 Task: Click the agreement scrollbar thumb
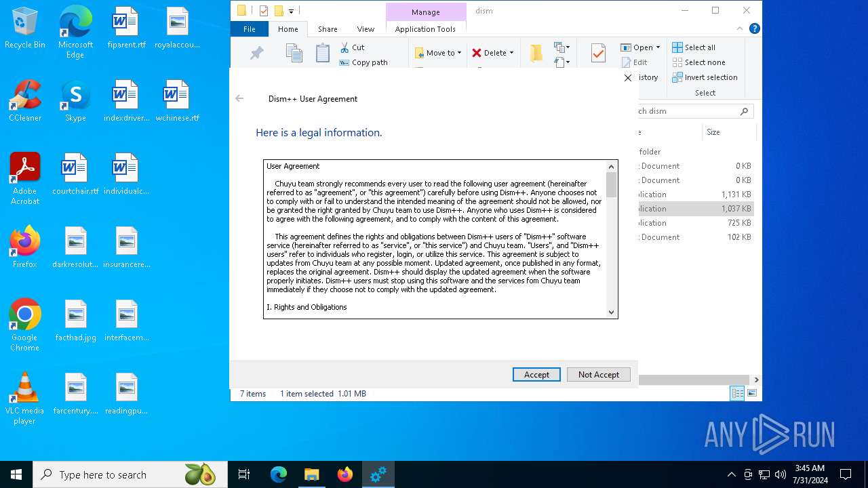tap(611, 184)
